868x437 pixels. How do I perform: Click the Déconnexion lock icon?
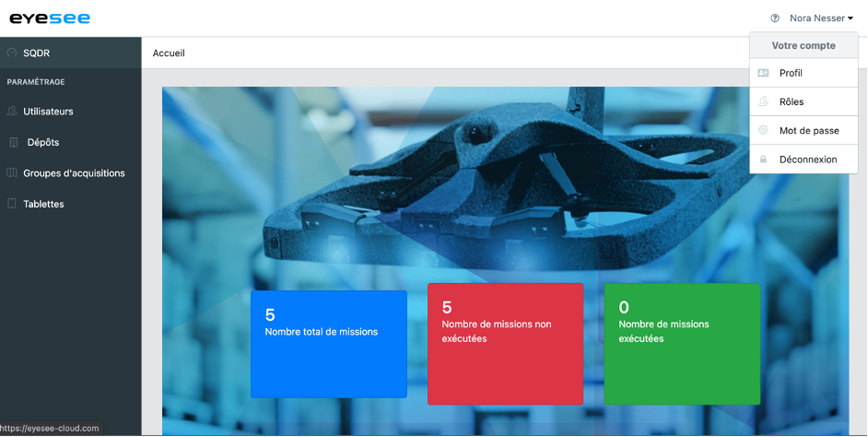(763, 159)
